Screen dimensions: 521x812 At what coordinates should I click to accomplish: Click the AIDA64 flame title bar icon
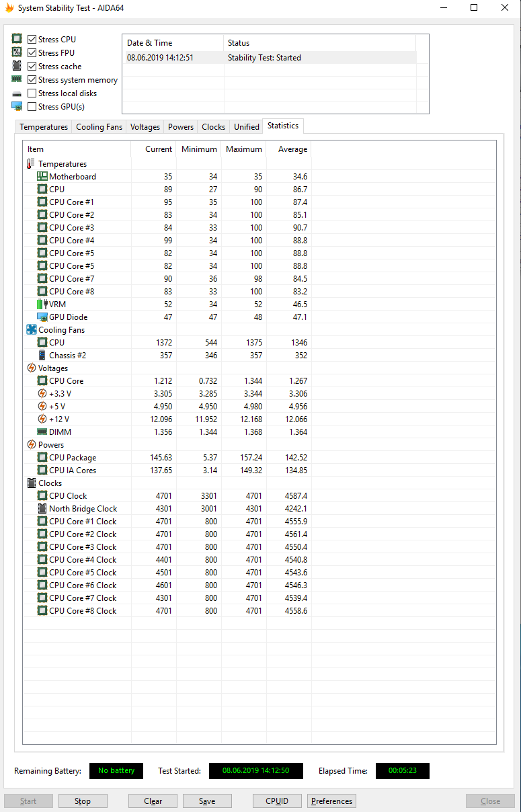(x=9, y=8)
